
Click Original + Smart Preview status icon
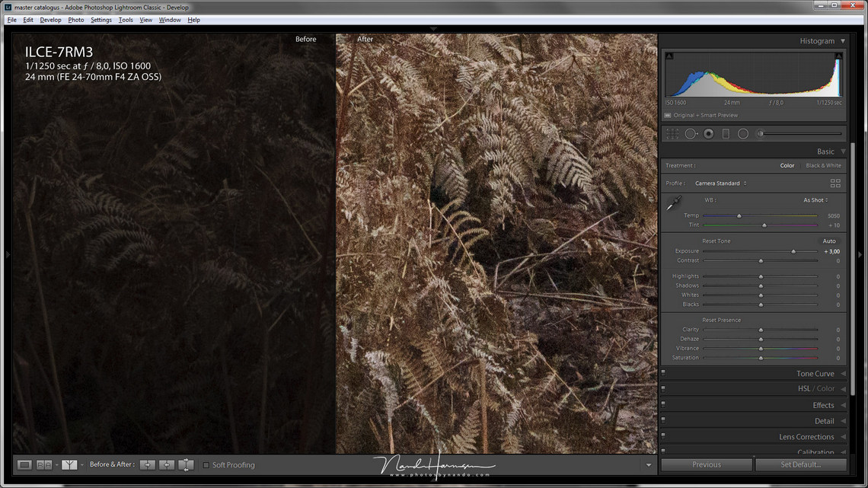[x=668, y=115]
